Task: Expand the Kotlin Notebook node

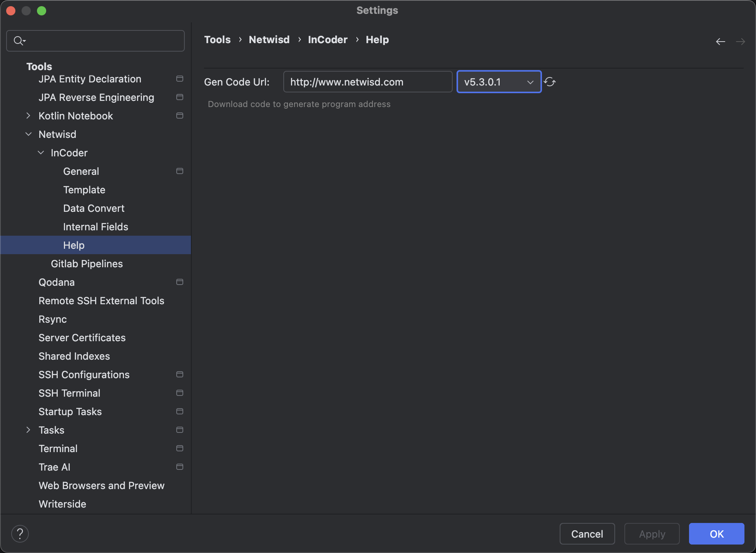Action: [x=28, y=116]
